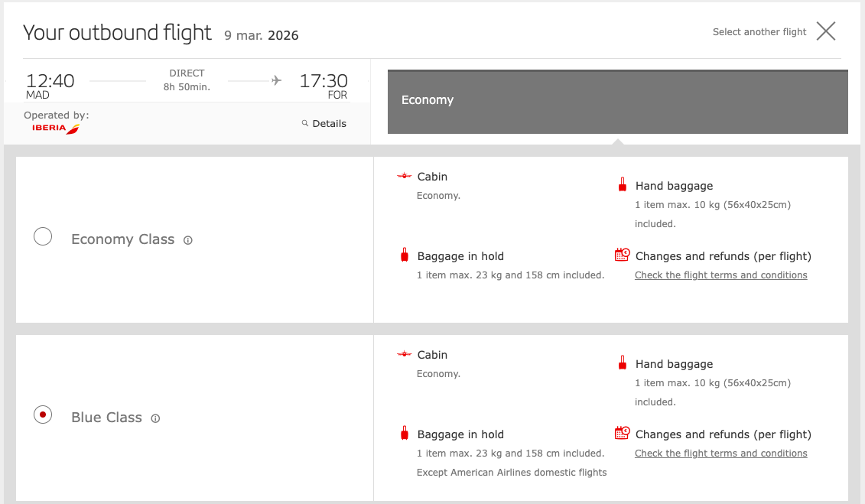
Task: Click Blue Class hand baggage icon
Action: coord(623,363)
